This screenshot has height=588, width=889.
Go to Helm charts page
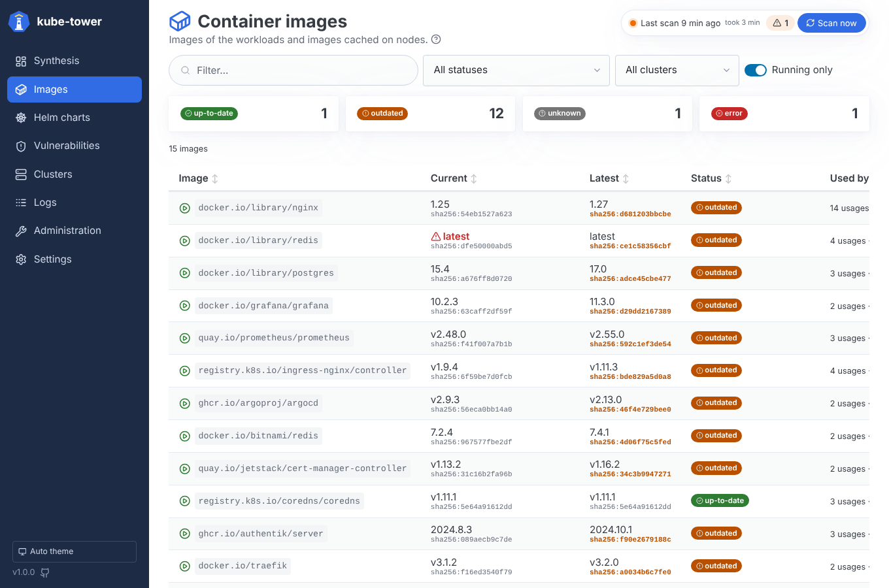75,118
